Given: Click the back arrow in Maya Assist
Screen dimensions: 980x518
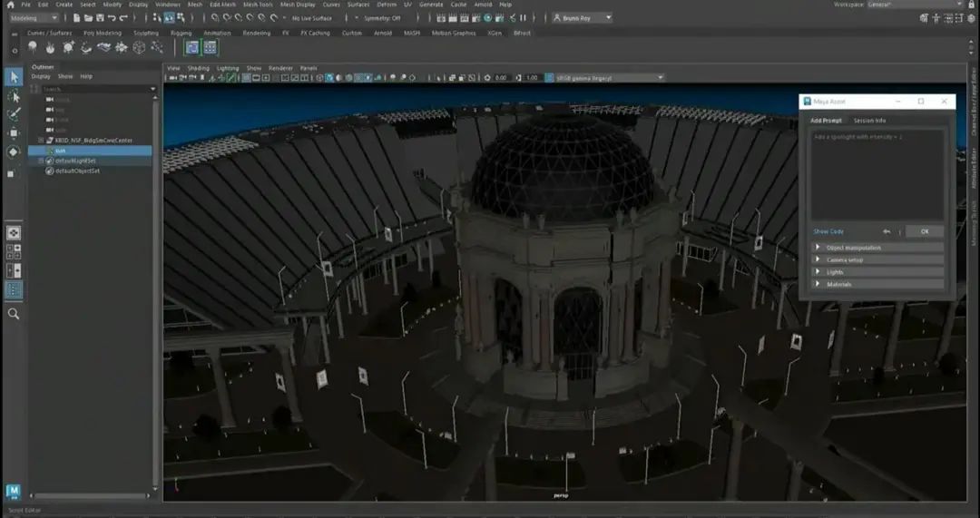Looking at the screenshot, I should (x=887, y=231).
